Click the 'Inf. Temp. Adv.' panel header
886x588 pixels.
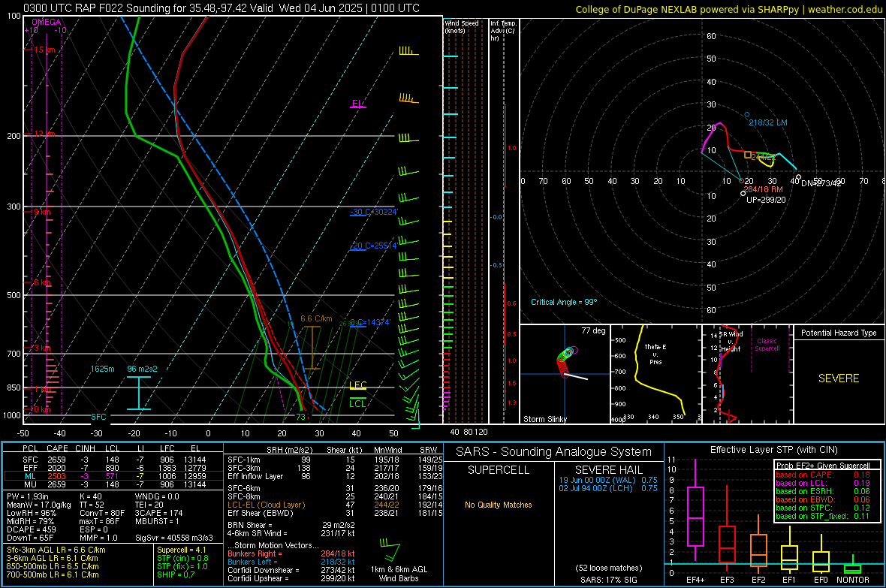pyautogui.click(x=503, y=31)
